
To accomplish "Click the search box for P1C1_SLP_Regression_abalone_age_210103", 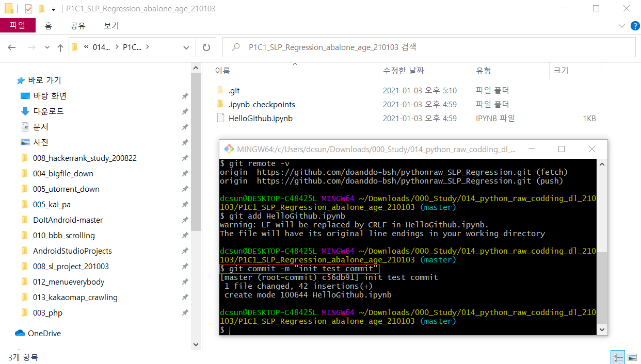I will [x=428, y=47].
